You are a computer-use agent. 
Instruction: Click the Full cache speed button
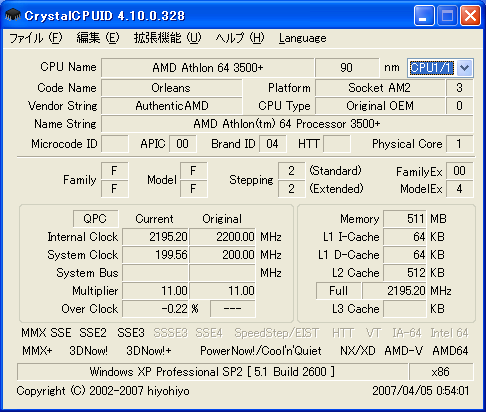338,291
